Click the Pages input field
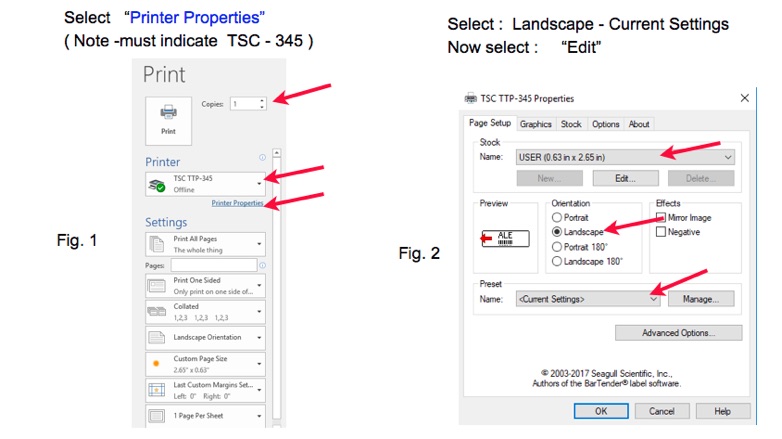Viewport: 782px width, 439px height. click(214, 265)
